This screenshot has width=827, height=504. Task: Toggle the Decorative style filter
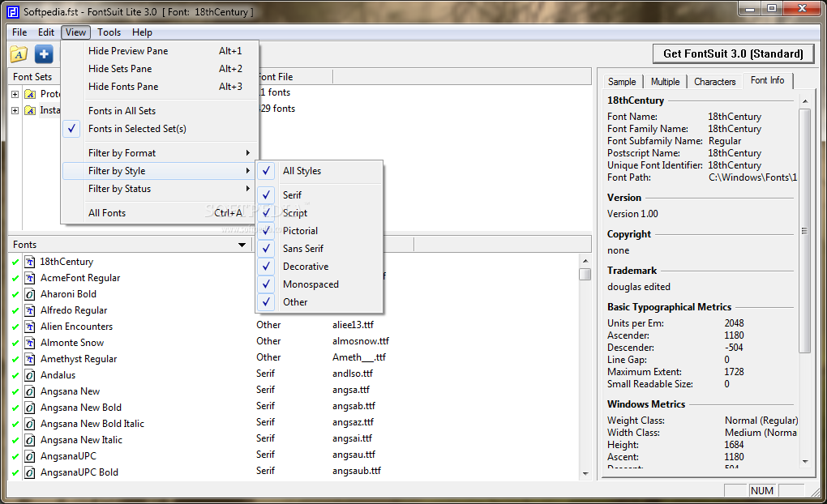pyautogui.click(x=319, y=267)
